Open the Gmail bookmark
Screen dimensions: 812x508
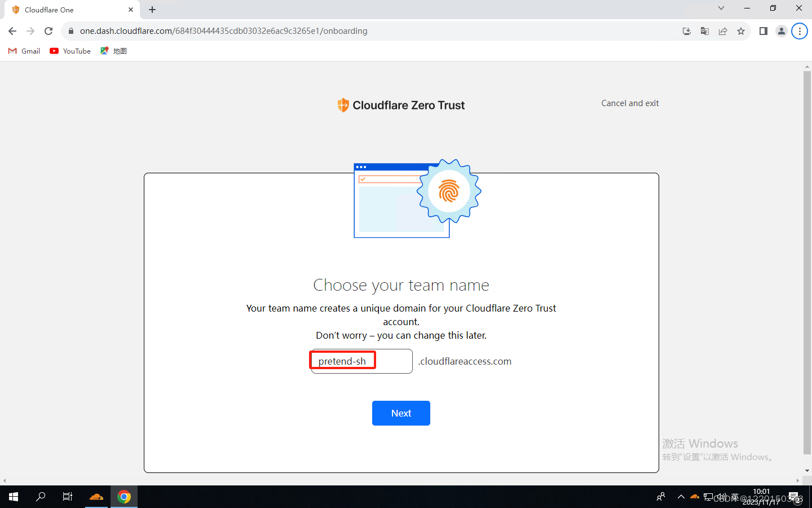(x=24, y=51)
